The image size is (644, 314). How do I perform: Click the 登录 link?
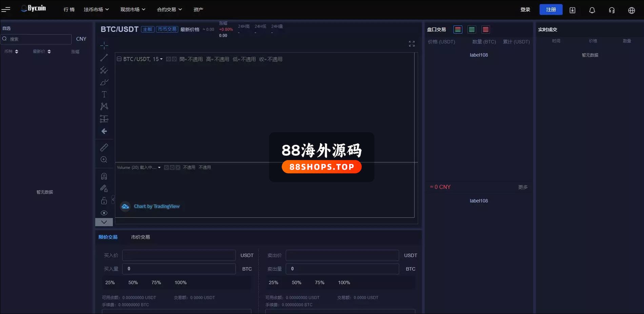(525, 9)
